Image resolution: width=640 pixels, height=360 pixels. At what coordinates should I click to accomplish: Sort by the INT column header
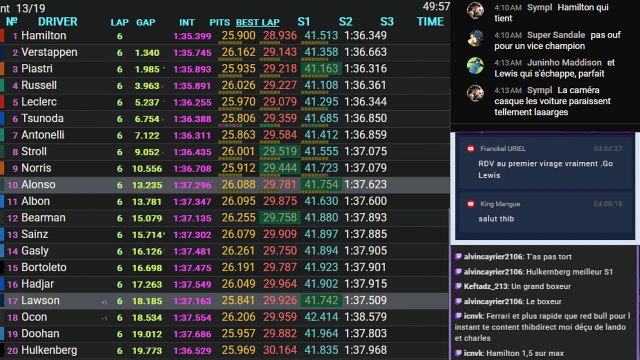click(187, 22)
